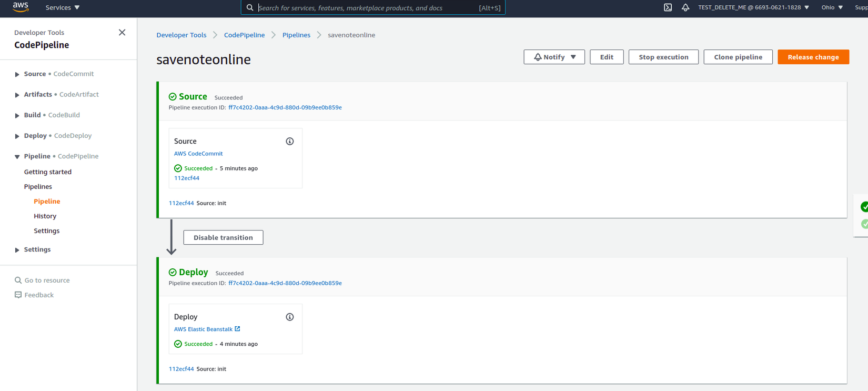Open commit 112ecf44 link inside Source action card
This screenshot has height=391, width=868.
coord(187,178)
